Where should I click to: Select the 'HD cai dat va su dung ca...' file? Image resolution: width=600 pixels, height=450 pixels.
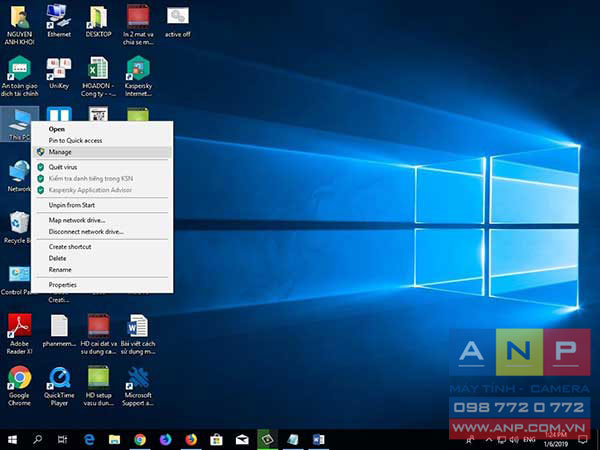(98, 334)
